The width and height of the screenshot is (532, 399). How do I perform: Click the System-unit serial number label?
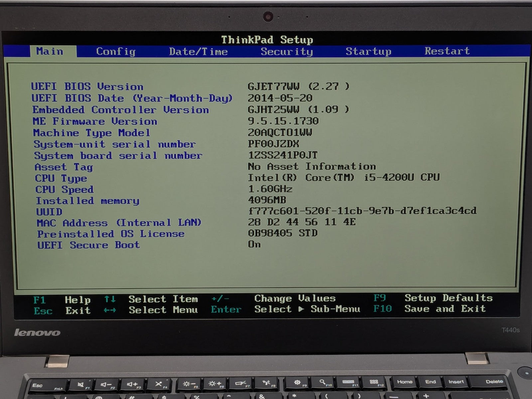coord(114,144)
